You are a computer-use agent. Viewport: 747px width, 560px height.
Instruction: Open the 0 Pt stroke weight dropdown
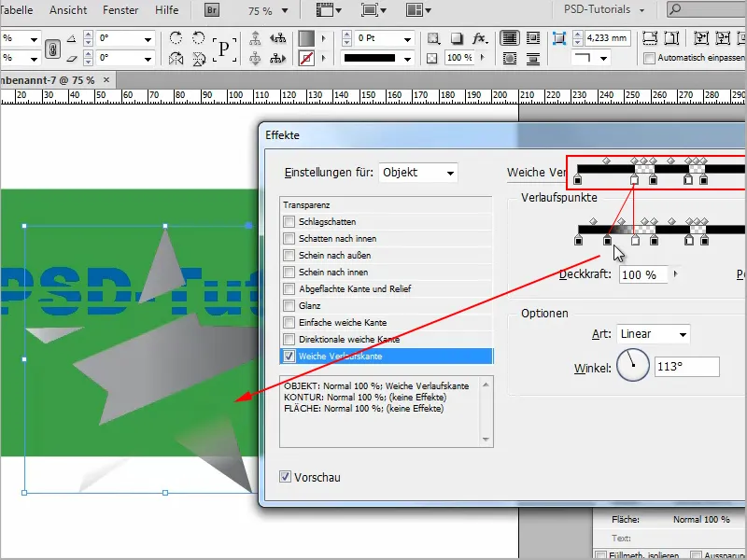click(x=407, y=38)
